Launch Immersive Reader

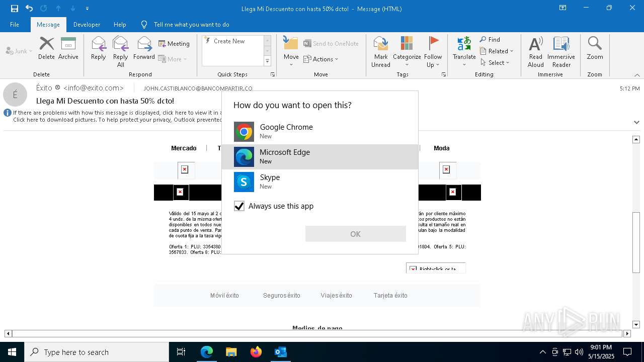click(561, 51)
